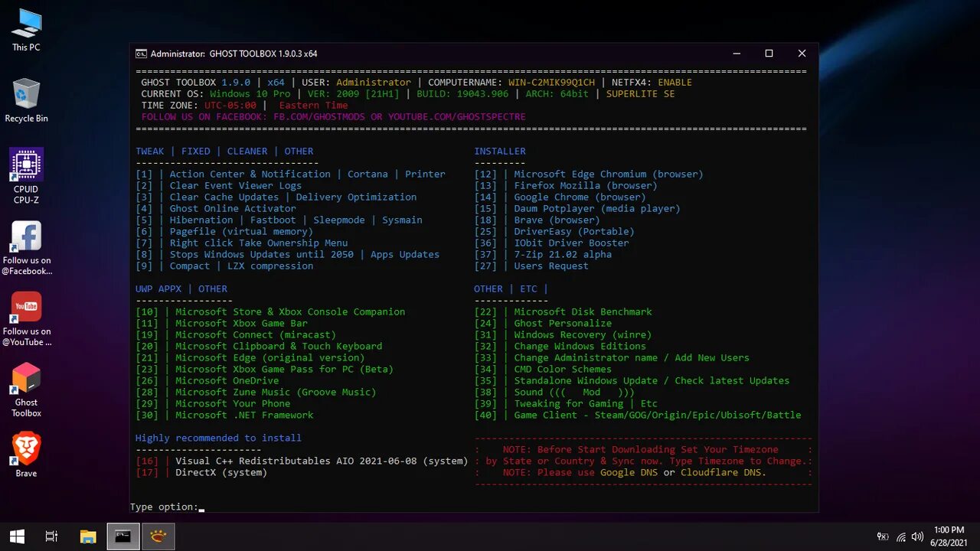This screenshot has width=980, height=551.
Task: Maximize the GHOST TOOLBOX console window
Action: pos(769,54)
